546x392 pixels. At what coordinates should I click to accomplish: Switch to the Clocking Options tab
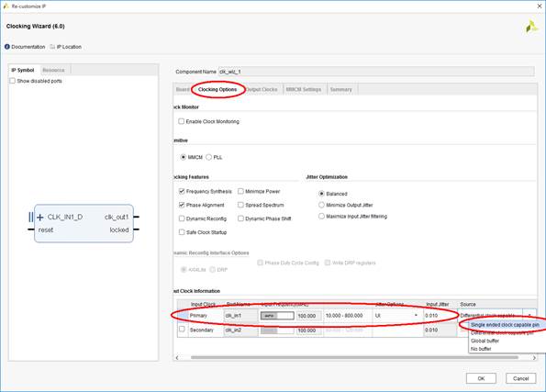tap(217, 90)
